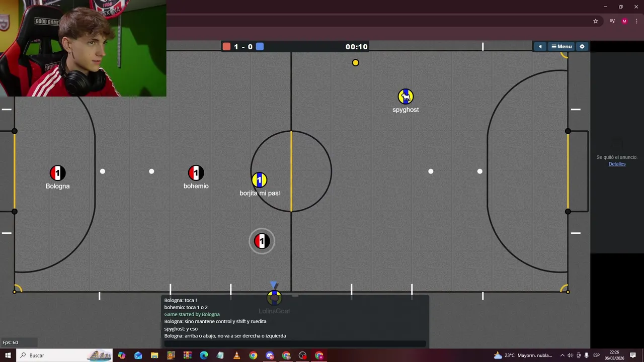This screenshot has height=362, width=644.
Task: Click chat line 'bohemio: toca 1 o 2'
Action: [186, 307]
